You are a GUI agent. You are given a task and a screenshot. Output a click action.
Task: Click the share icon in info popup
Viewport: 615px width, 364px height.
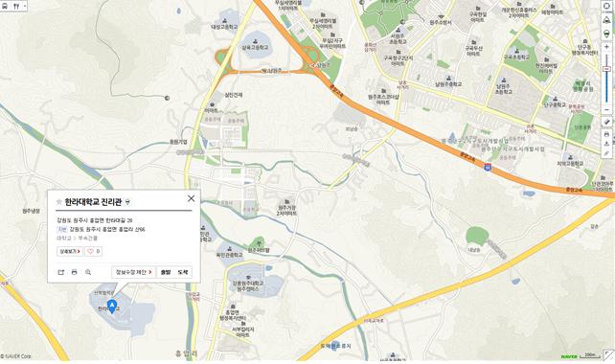tap(60, 272)
